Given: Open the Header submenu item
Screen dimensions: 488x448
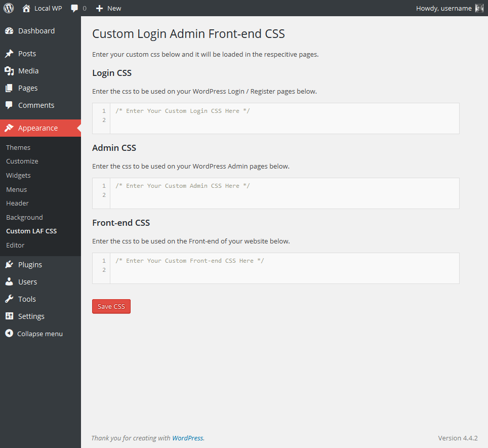Looking at the screenshot, I should [17, 203].
